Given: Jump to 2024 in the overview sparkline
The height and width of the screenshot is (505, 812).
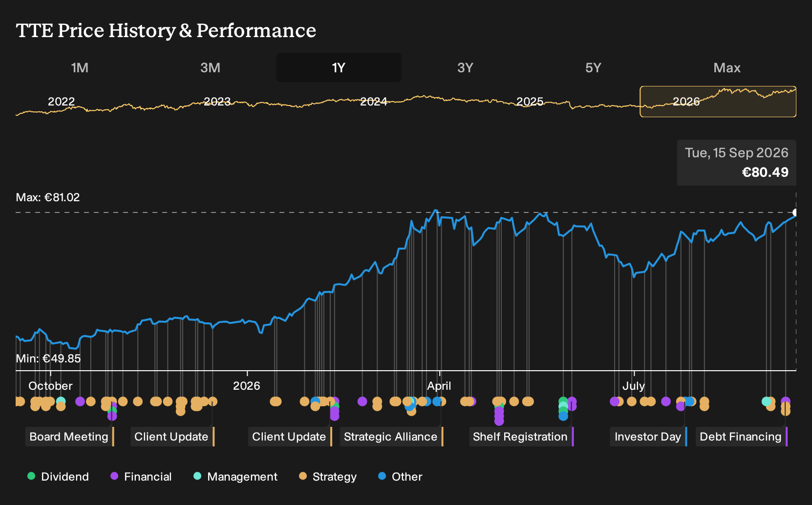Looking at the screenshot, I should pos(373,102).
